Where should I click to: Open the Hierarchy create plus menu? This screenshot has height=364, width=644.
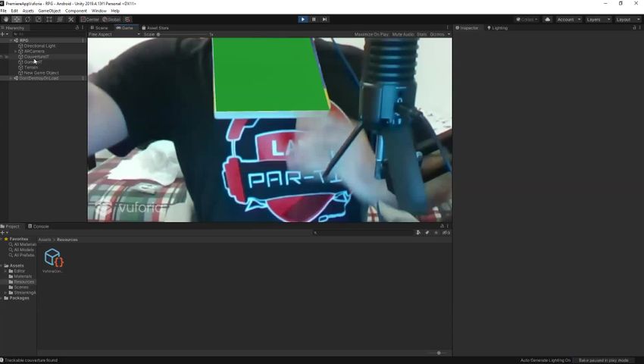pos(4,34)
